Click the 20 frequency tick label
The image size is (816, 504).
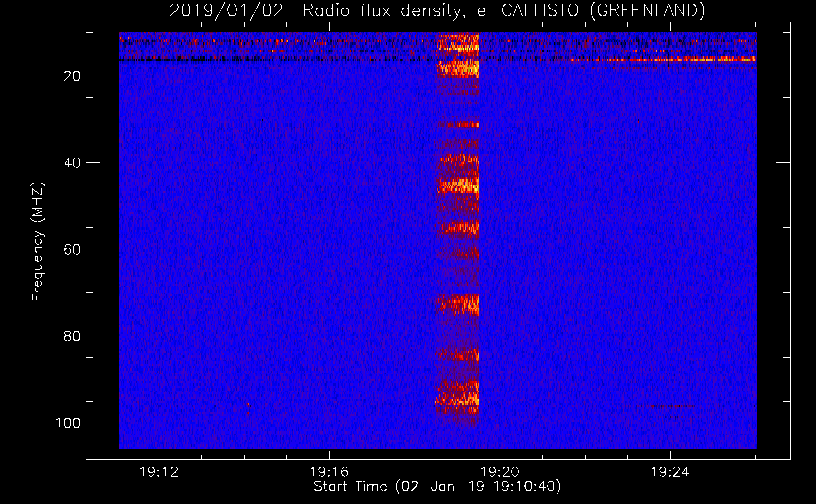click(x=72, y=76)
